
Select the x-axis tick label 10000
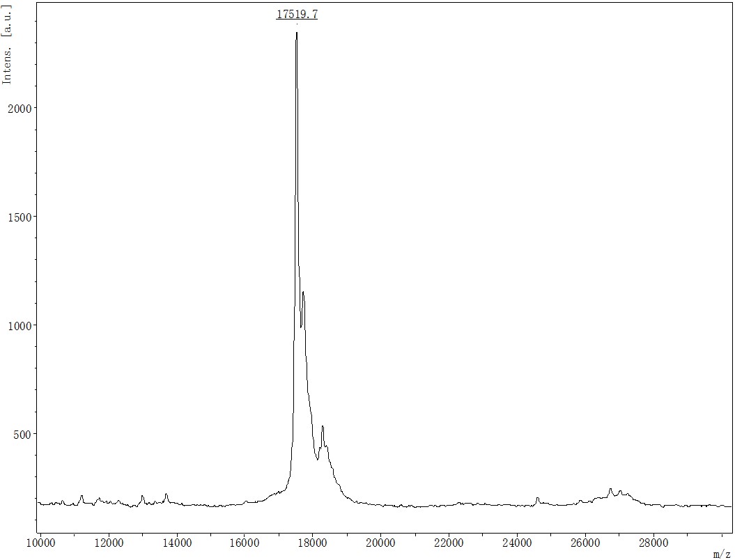[40, 543]
